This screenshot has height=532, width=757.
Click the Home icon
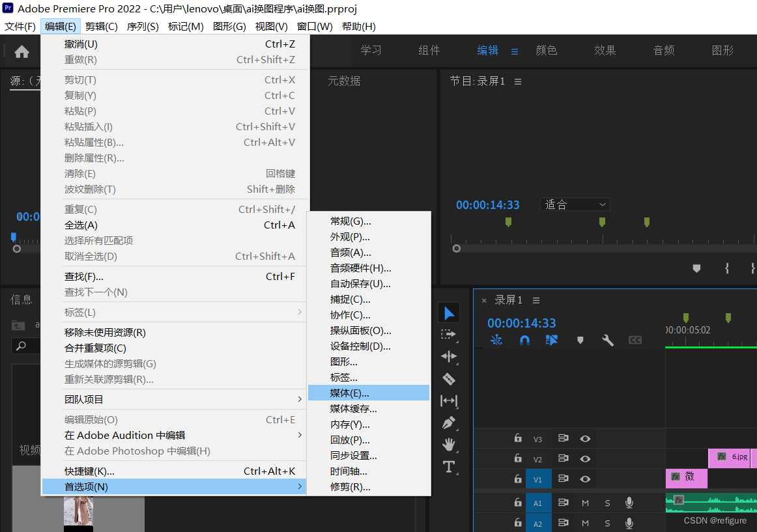click(x=21, y=51)
